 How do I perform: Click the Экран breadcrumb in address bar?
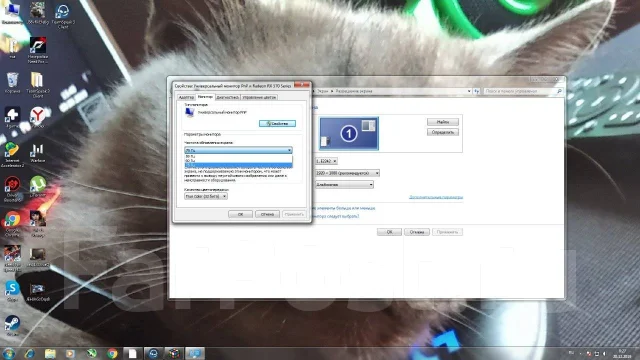(x=323, y=91)
